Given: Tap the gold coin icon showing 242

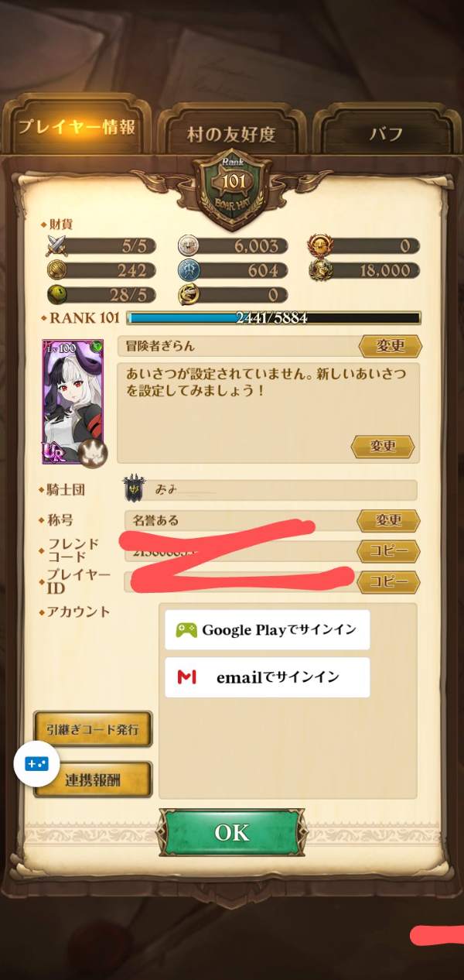Looking at the screenshot, I should pyautogui.click(x=56, y=271).
